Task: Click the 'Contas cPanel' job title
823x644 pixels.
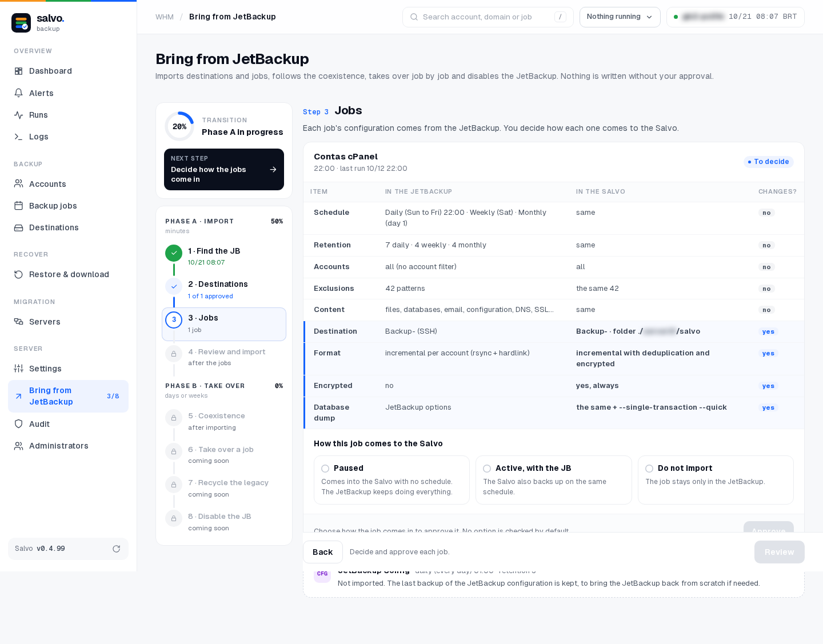Action: (x=346, y=157)
